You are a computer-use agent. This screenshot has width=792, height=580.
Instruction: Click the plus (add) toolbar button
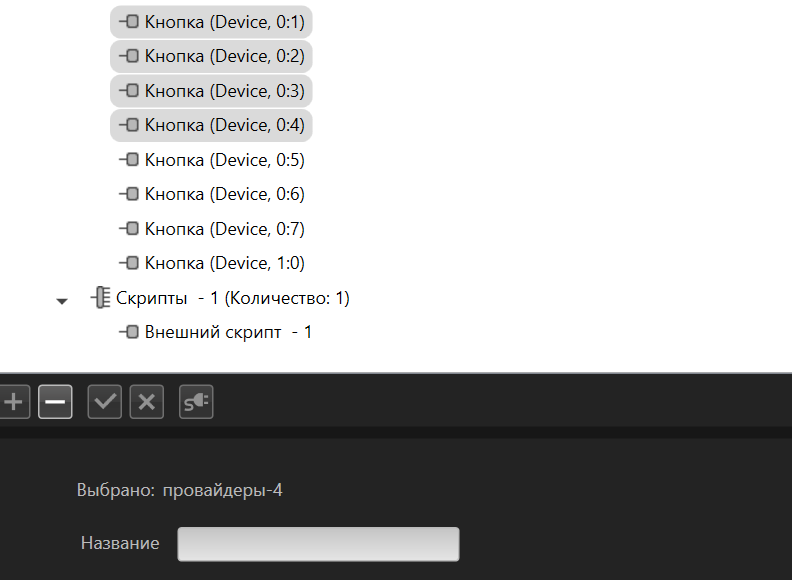pos(13,402)
